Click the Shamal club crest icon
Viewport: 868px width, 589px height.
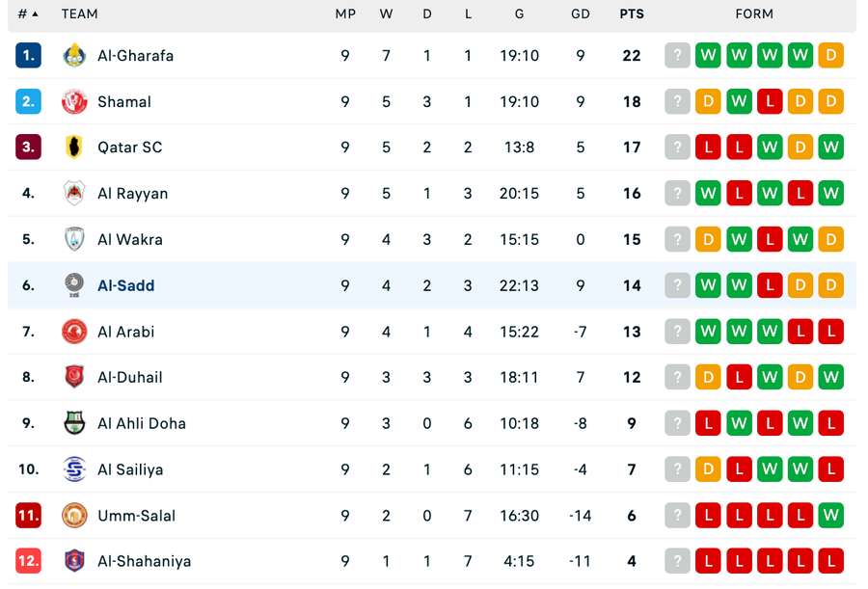tap(74, 101)
